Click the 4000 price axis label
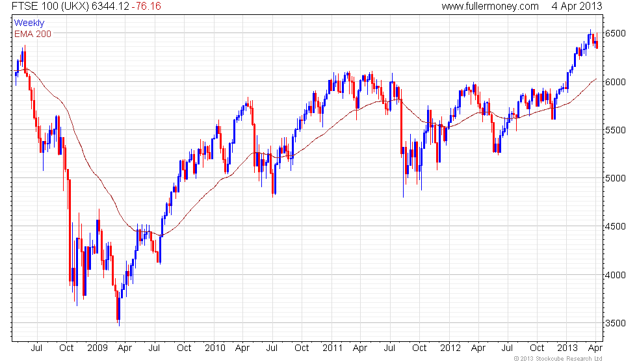Screen dimensions: 637x364 point(615,274)
